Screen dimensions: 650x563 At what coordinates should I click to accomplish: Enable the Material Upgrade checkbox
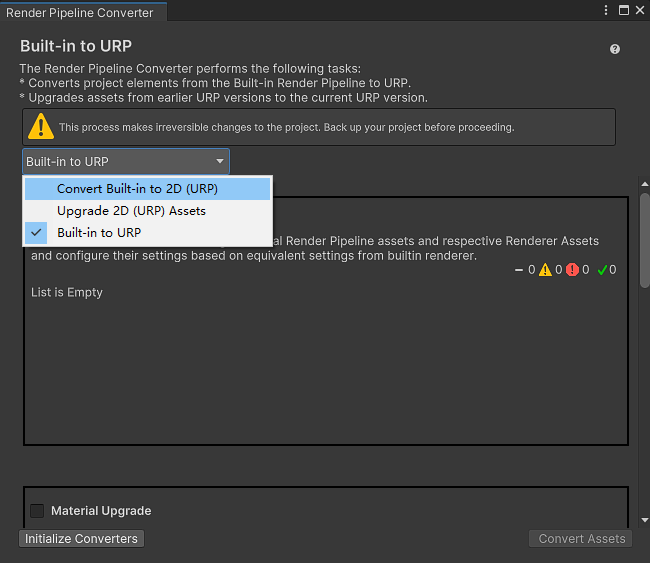tap(37, 511)
